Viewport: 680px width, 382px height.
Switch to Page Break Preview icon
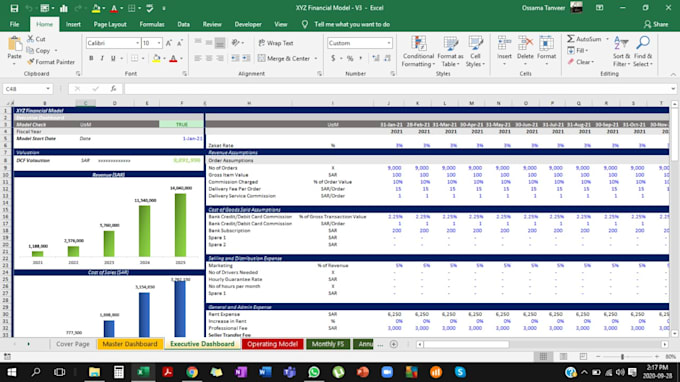(x=583, y=356)
